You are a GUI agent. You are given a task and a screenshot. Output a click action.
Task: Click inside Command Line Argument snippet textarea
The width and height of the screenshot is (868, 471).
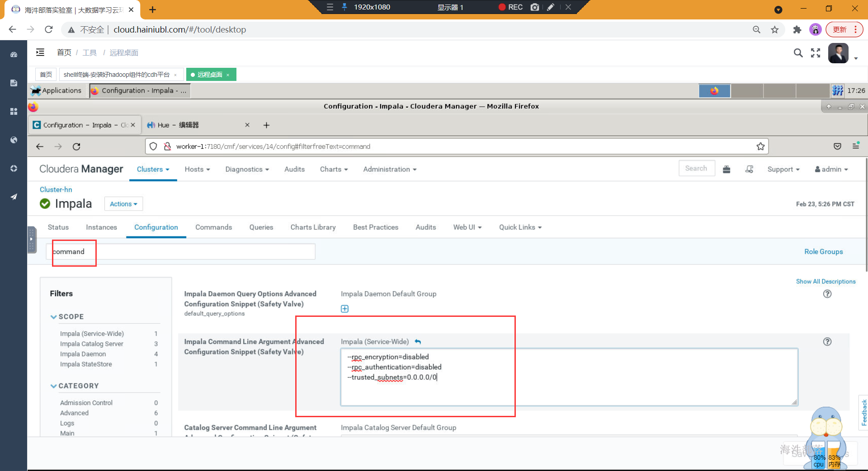pyautogui.click(x=569, y=377)
